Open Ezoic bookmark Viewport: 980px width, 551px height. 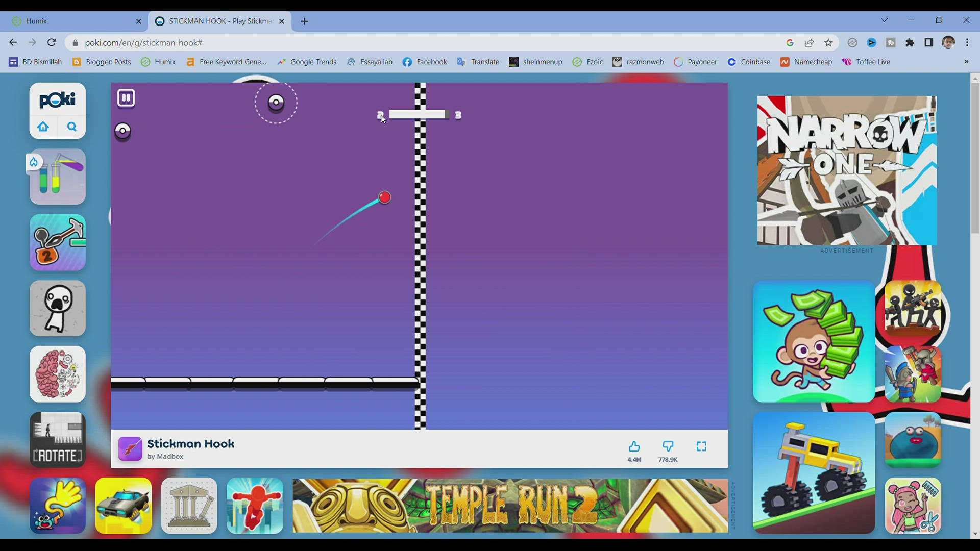point(587,62)
